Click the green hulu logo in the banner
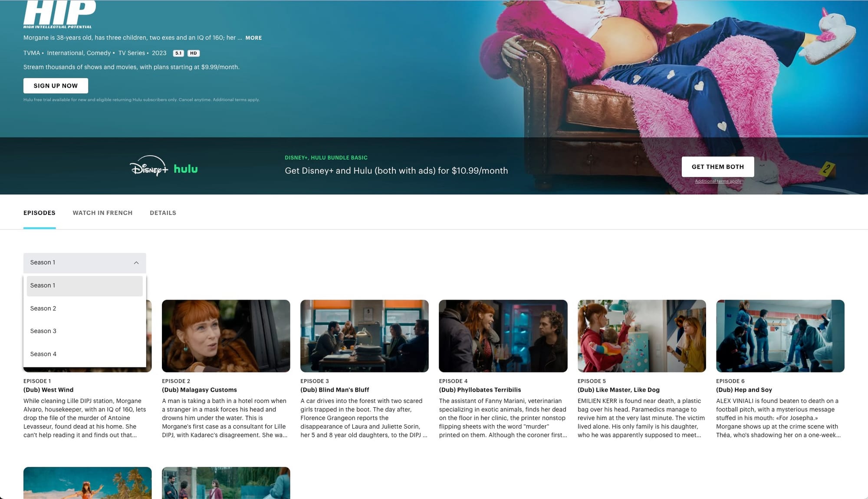Screen dimensions: 868x499 pos(186,169)
